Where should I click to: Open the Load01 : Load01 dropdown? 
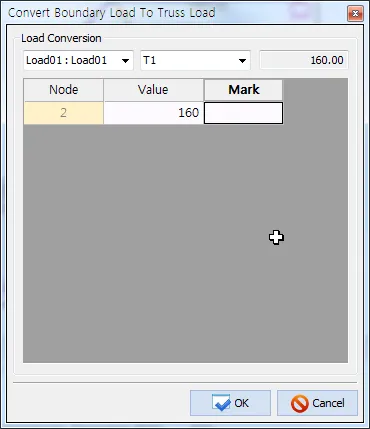78,60
